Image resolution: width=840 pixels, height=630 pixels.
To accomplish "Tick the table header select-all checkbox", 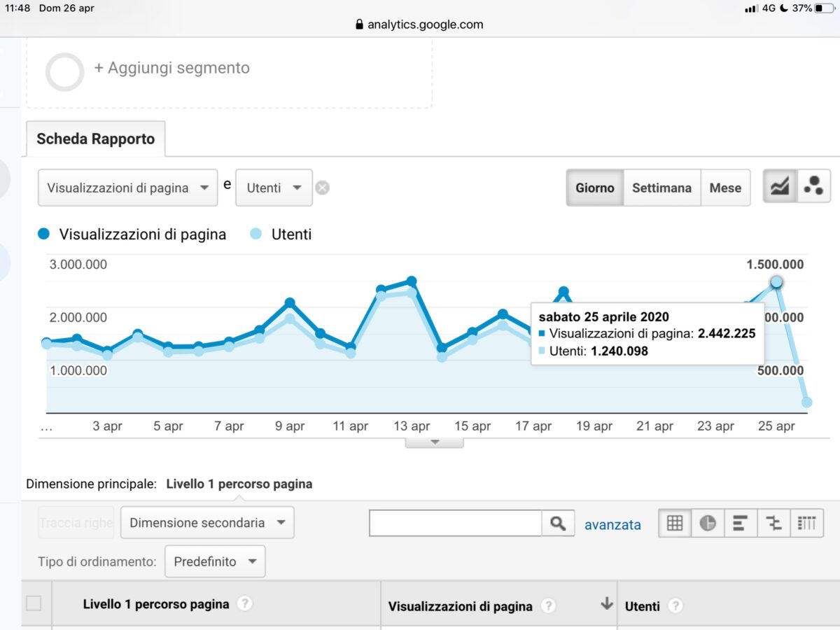I will pyautogui.click(x=34, y=603).
